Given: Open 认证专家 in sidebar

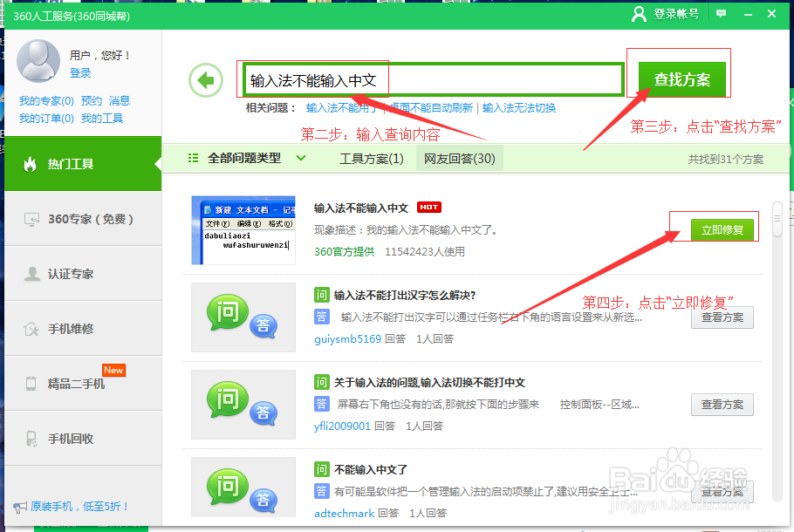Looking at the screenshot, I should pos(83,274).
